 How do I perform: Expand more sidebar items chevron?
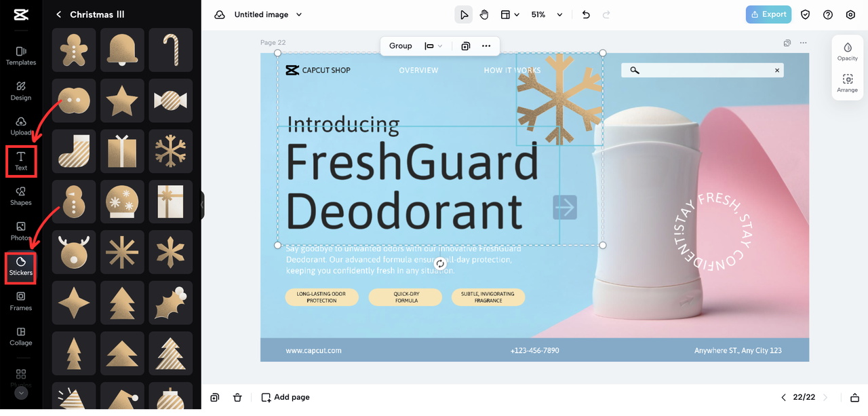[x=21, y=392]
